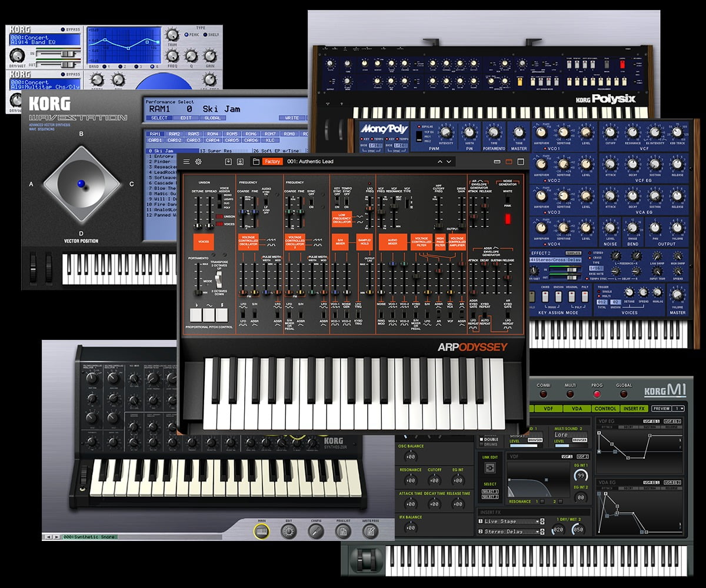Click the 4 Band EQ GAIN knob

[x=211, y=55]
